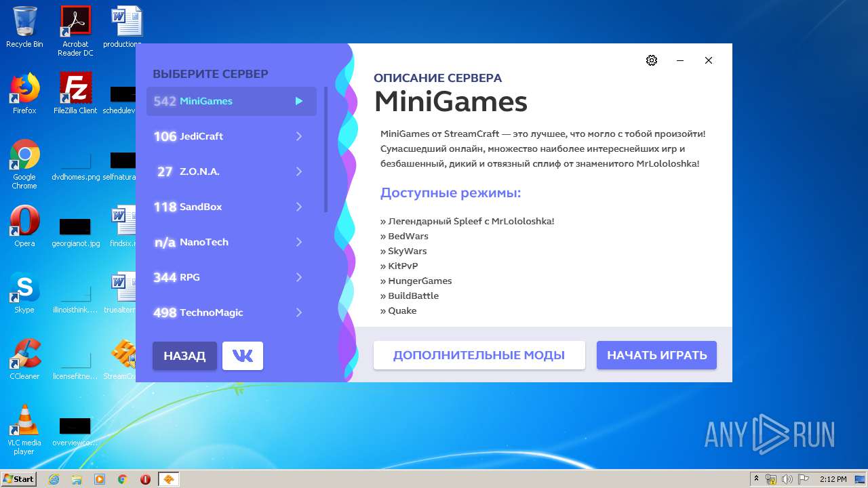The width and height of the screenshot is (868, 488).
Task: Click the TechnoMagic chevron arrow
Action: pos(299,312)
